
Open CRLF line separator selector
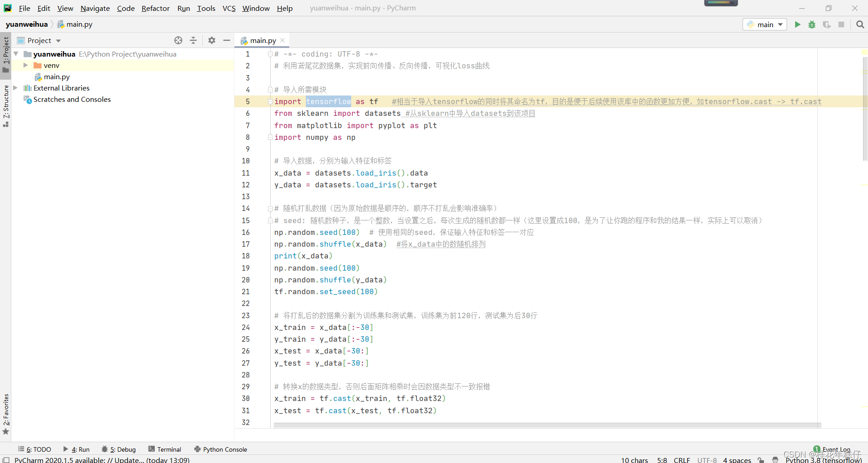[682, 460]
